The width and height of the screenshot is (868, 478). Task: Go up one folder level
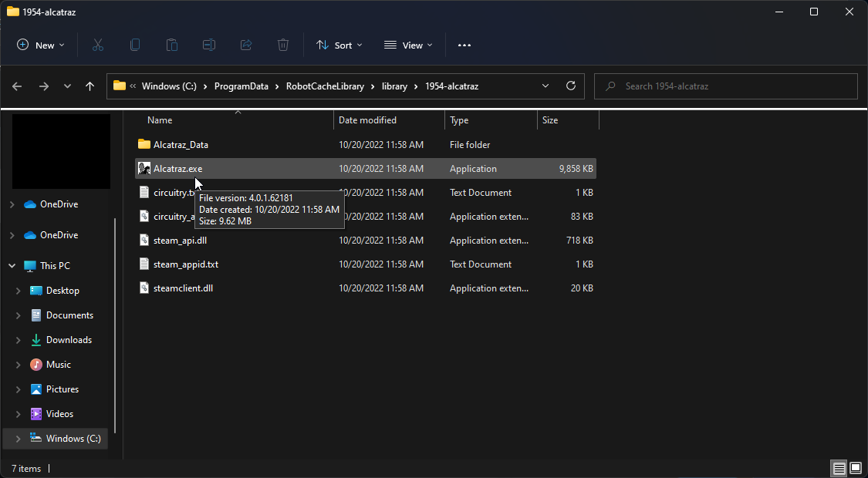[90, 86]
